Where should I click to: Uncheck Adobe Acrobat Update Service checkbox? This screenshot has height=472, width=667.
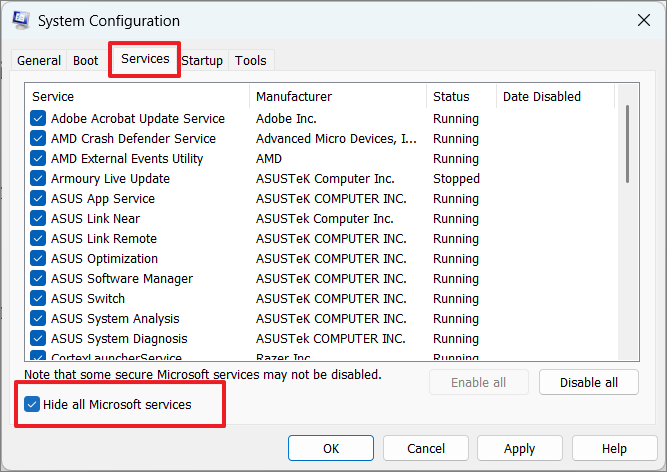[38, 118]
